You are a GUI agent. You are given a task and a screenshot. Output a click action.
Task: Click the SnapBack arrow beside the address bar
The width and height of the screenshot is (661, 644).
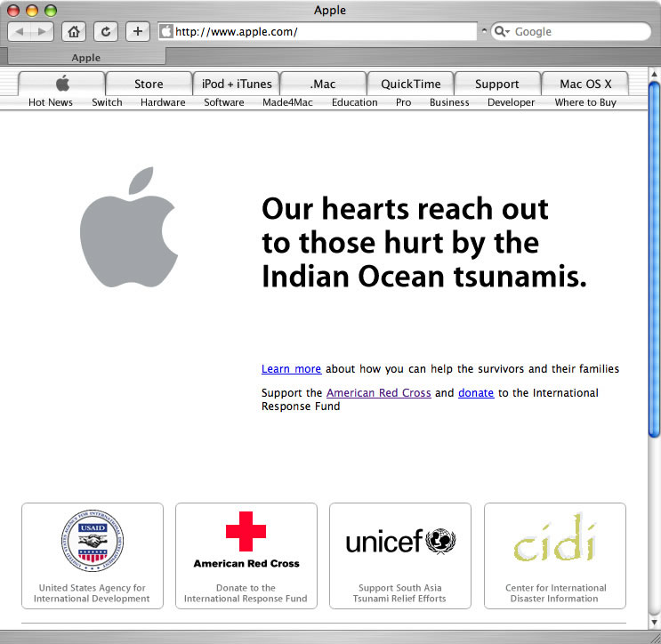point(484,30)
